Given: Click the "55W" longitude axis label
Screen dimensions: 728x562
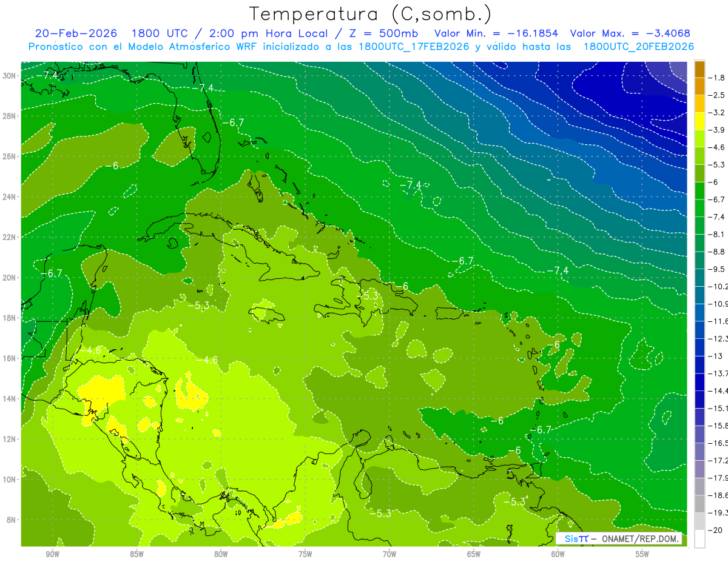Looking at the screenshot, I should [642, 555].
